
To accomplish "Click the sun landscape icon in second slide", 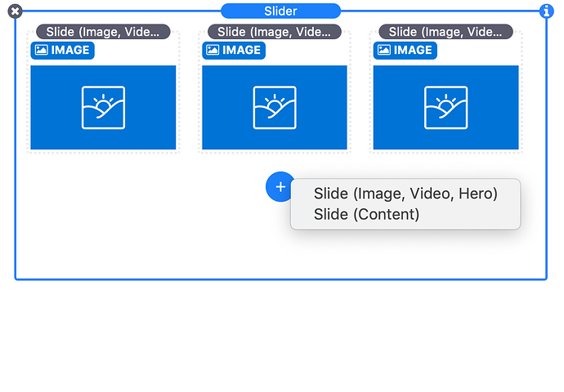I will 275,107.
